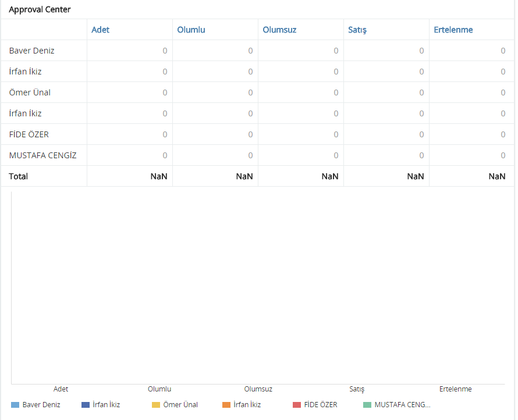This screenshot has width=518, height=420.
Task: Select the Olumsuz table column header
Action: click(x=279, y=30)
